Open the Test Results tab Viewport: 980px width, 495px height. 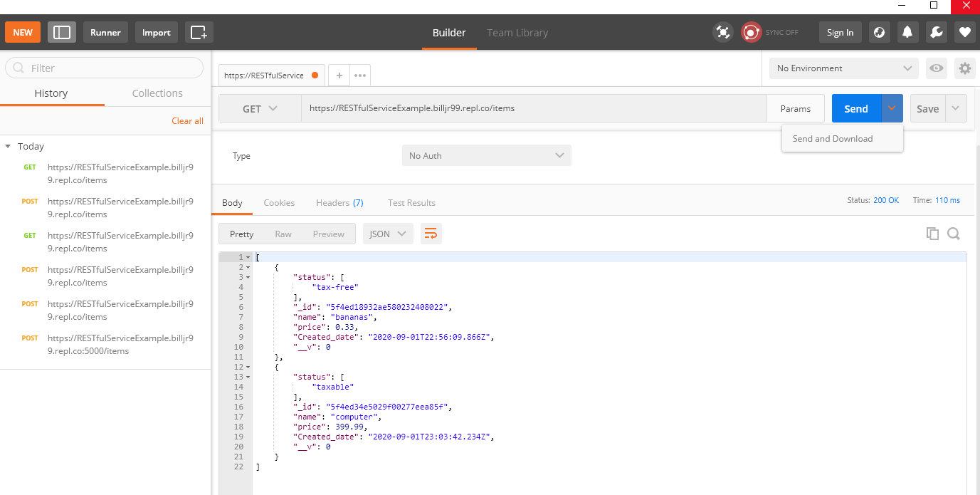(x=411, y=202)
